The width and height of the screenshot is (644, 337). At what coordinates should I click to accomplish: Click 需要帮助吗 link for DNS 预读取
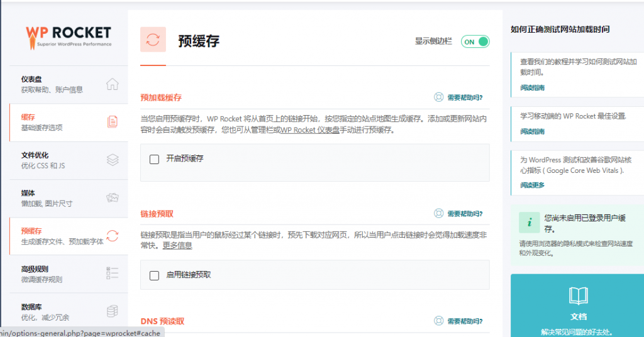click(x=465, y=321)
